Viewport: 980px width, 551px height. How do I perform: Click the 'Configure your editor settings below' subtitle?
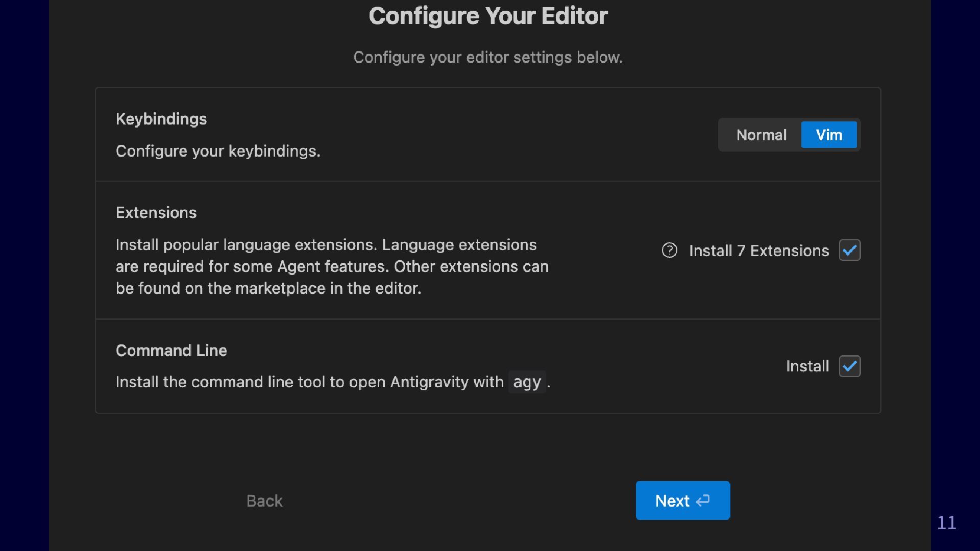point(488,57)
